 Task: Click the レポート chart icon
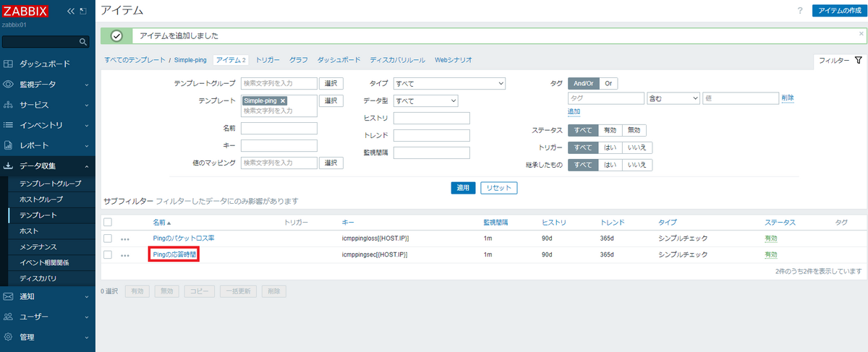9,145
